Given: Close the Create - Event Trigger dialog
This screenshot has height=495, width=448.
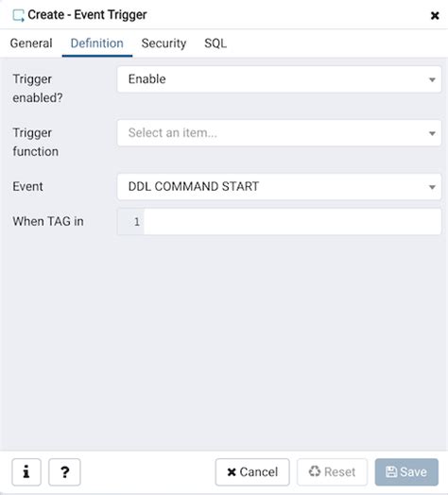Looking at the screenshot, I should (x=435, y=15).
